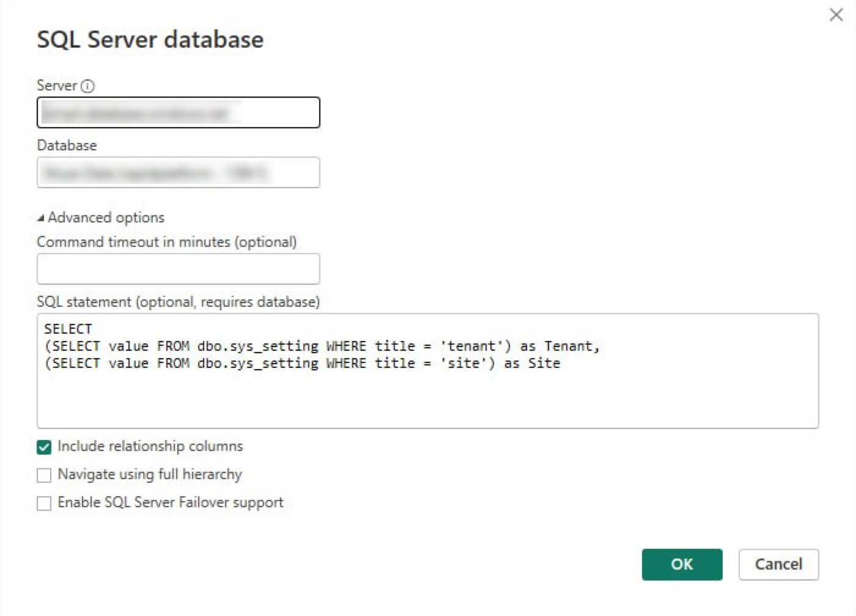This screenshot has width=856, height=616.
Task: Click the 'site' string in the SQL statement
Action: [463, 363]
